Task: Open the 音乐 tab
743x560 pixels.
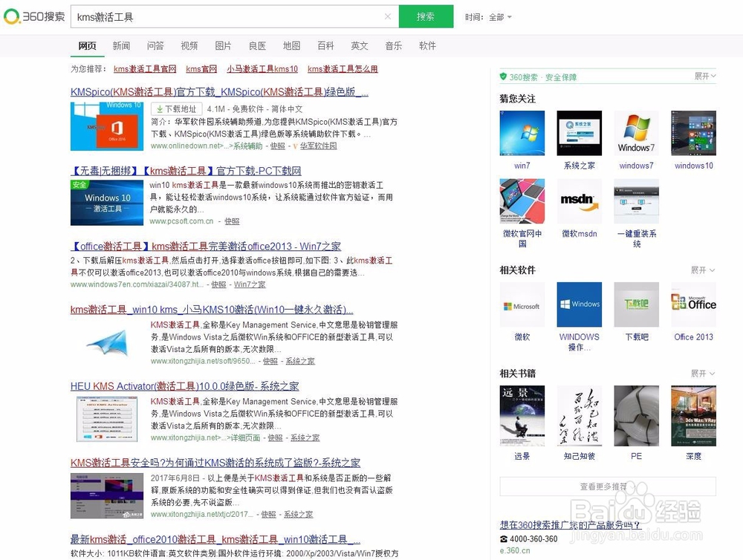Action: point(393,46)
